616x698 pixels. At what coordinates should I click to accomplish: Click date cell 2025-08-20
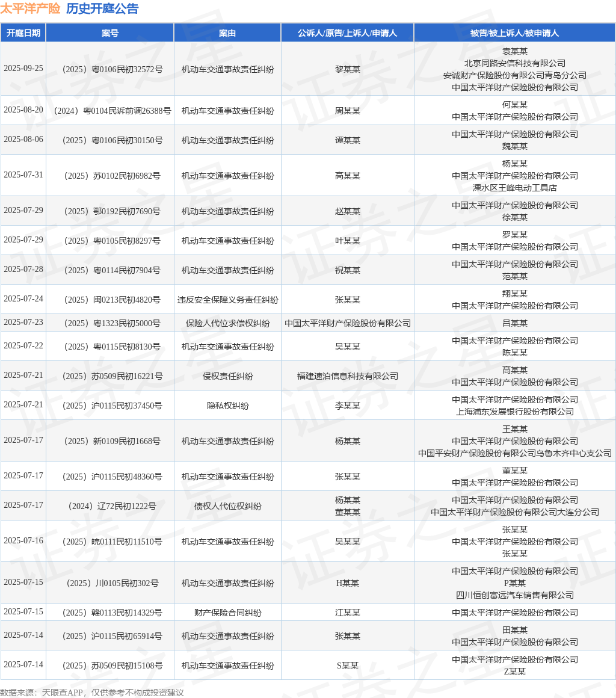pyautogui.click(x=23, y=110)
